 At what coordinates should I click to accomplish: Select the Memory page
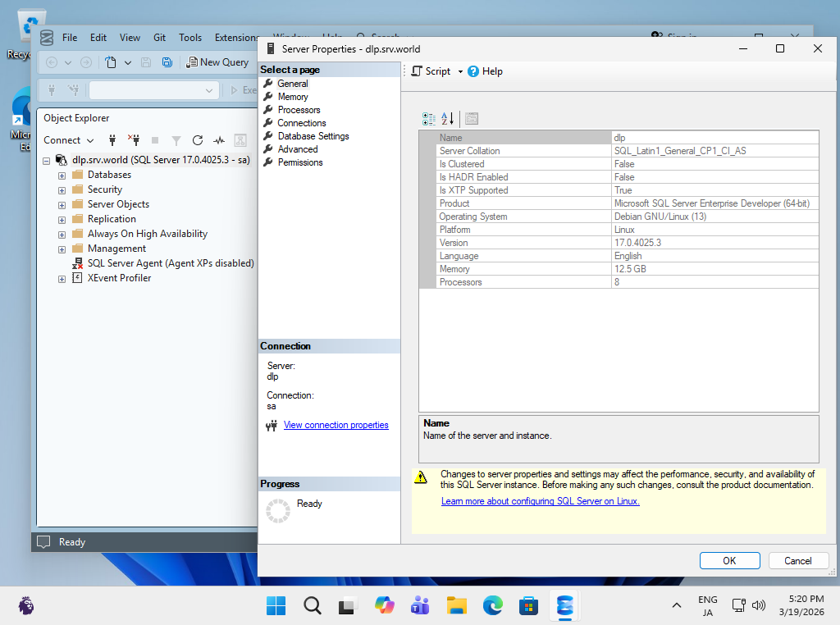293,97
